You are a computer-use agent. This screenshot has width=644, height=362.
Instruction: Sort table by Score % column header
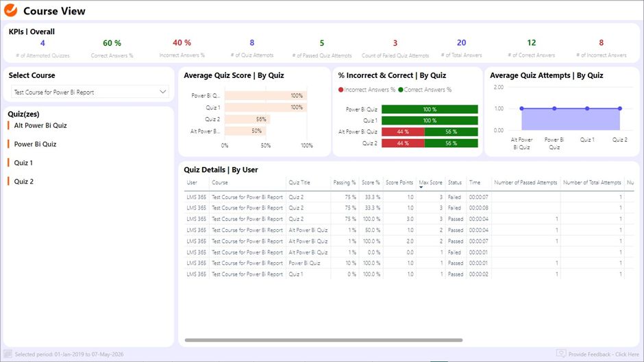point(370,183)
